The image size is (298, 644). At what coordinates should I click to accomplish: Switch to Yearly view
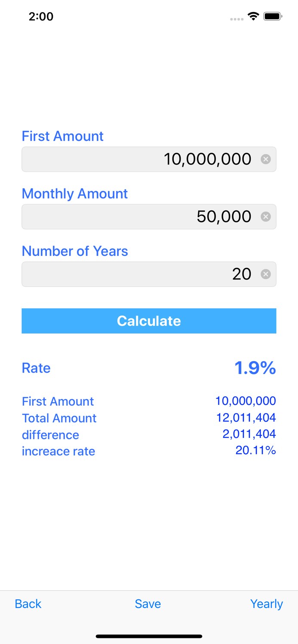click(267, 604)
